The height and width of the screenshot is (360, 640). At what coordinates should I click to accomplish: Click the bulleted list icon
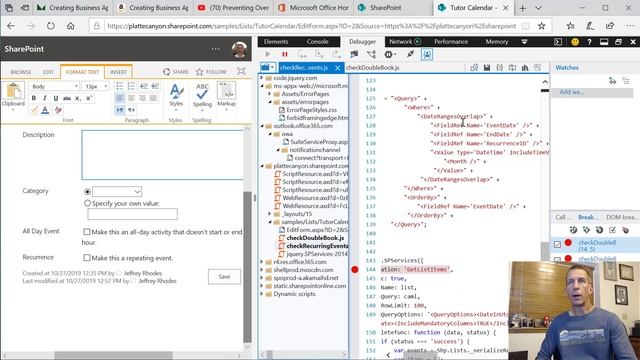tap(119, 86)
